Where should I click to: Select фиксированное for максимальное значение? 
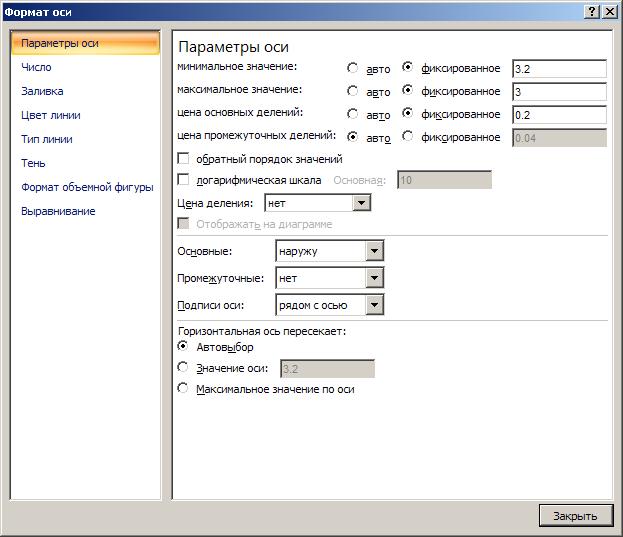(407, 90)
